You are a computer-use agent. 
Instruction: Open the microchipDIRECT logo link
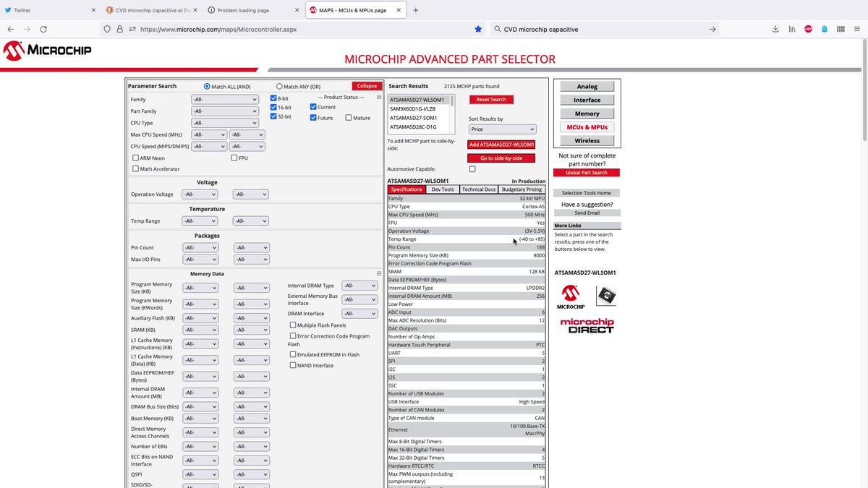[x=587, y=326]
